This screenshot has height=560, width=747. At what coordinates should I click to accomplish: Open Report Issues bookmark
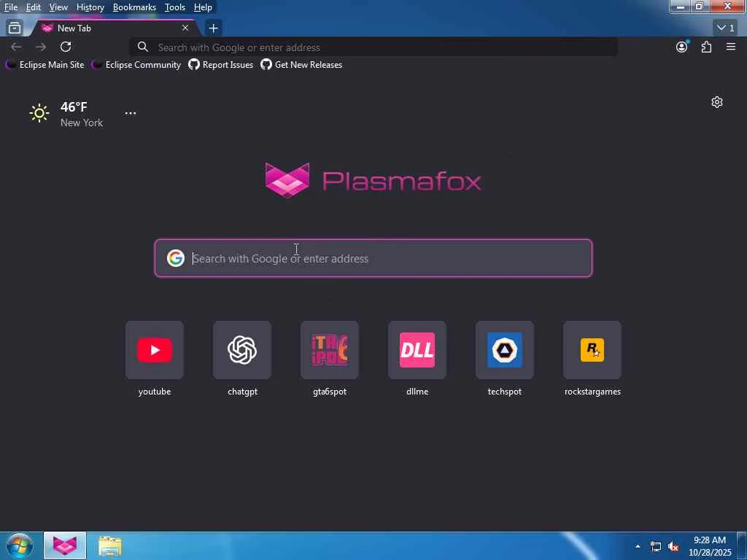220,65
